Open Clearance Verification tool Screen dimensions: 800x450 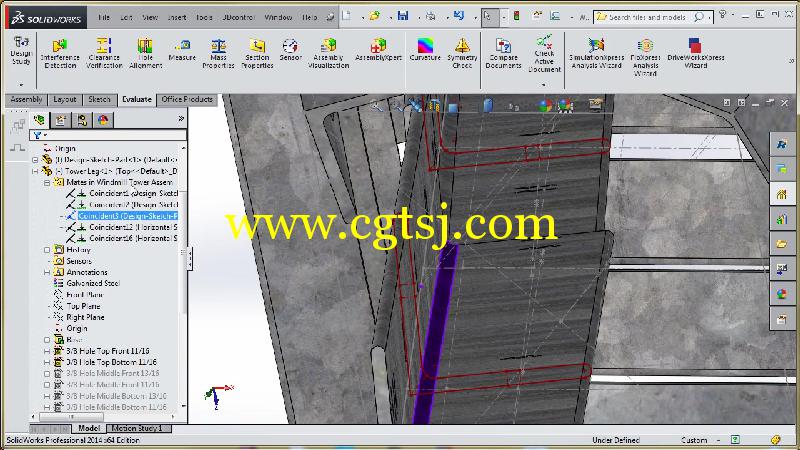tap(104, 53)
